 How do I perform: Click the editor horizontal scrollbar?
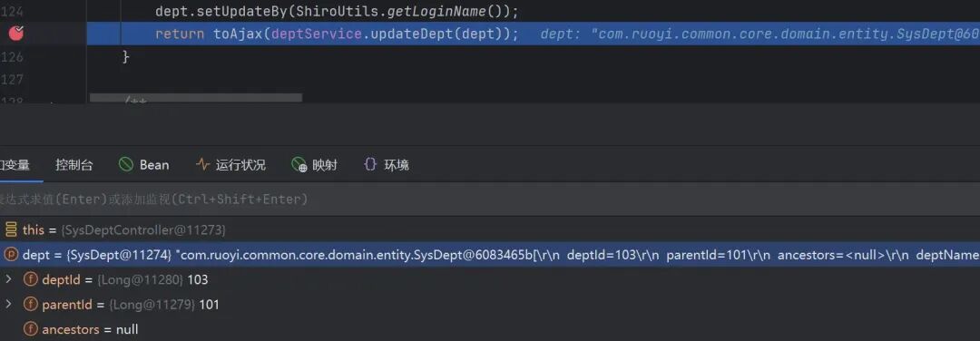[x=196, y=98]
